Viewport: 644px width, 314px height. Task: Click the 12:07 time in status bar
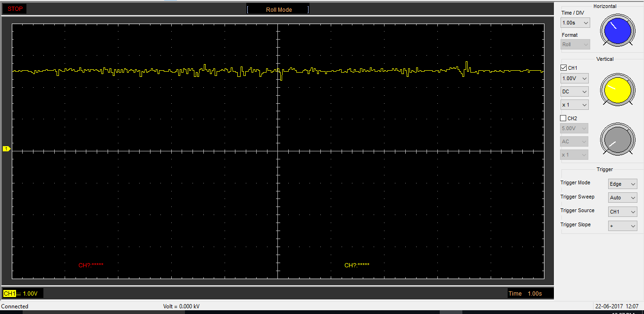pyautogui.click(x=632, y=306)
